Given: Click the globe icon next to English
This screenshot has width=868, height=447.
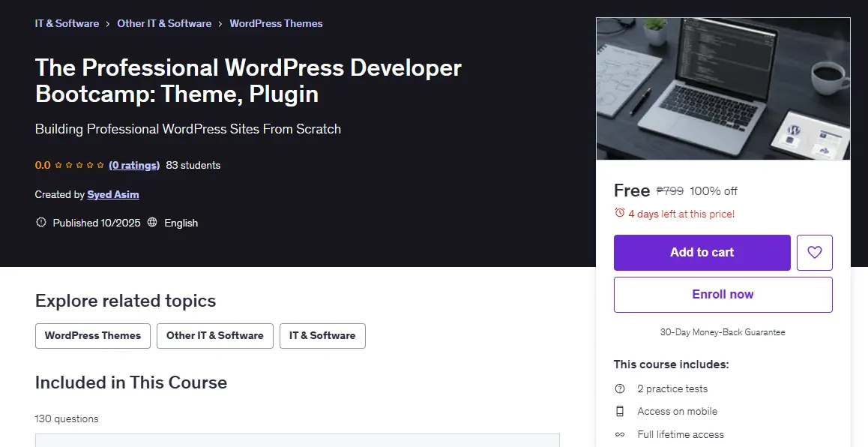Looking at the screenshot, I should [152, 223].
